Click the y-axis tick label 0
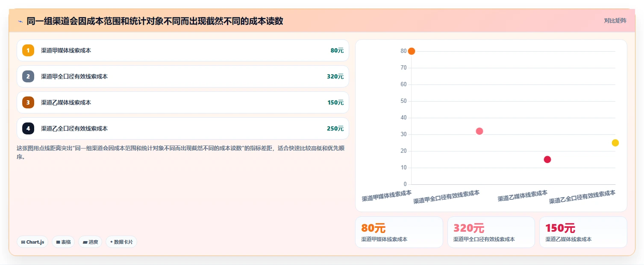Viewport: 644px width, 265px height. point(405,184)
